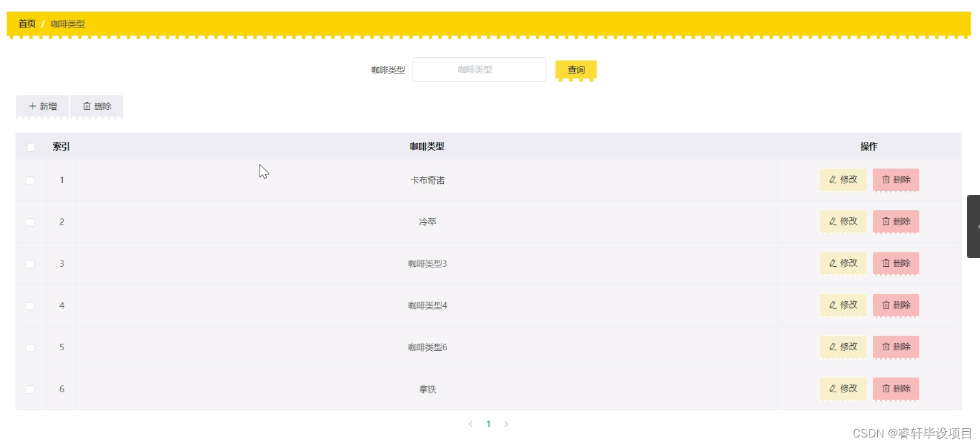Click inside the 咖啡类型 search input field
980x445 pixels.
[479, 69]
